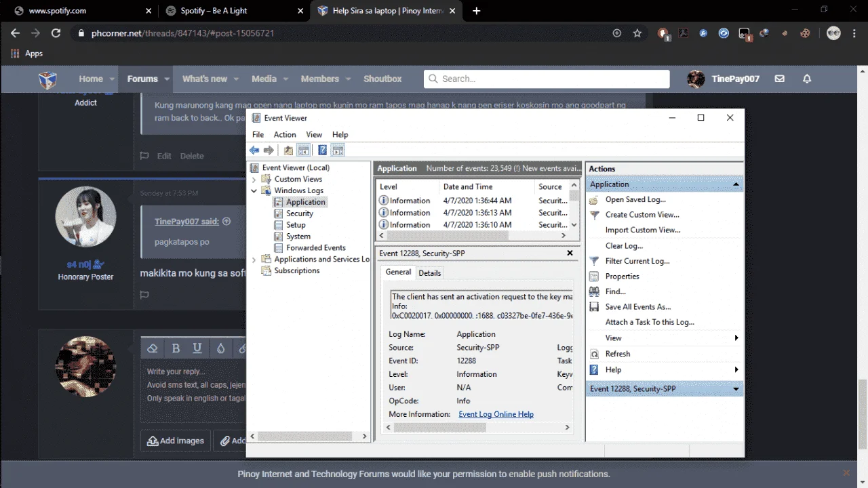
Task: Click the Date and Time column header
Action: [469, 187]
